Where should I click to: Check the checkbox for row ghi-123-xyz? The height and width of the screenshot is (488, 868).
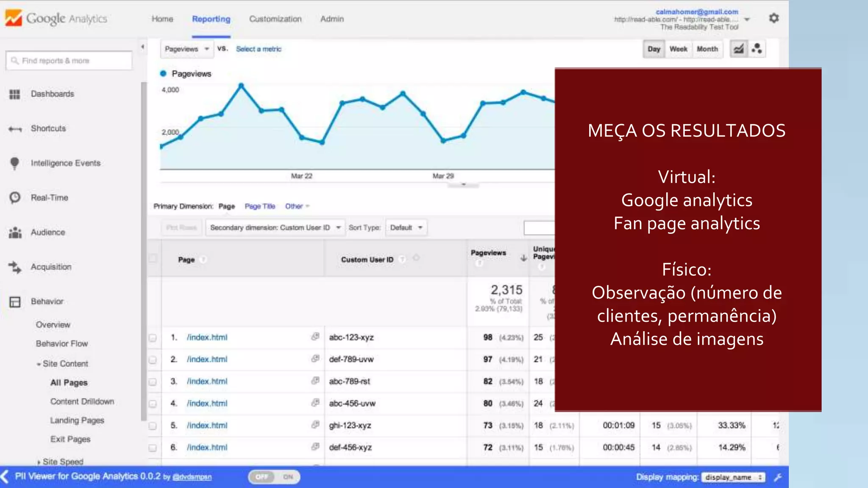tap(153, 426)
